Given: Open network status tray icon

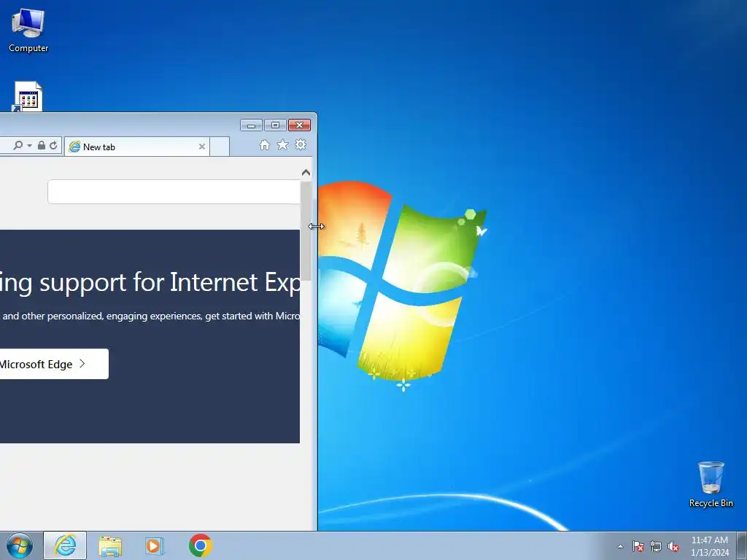Looking at the screenshot, I should coord(656,546).
